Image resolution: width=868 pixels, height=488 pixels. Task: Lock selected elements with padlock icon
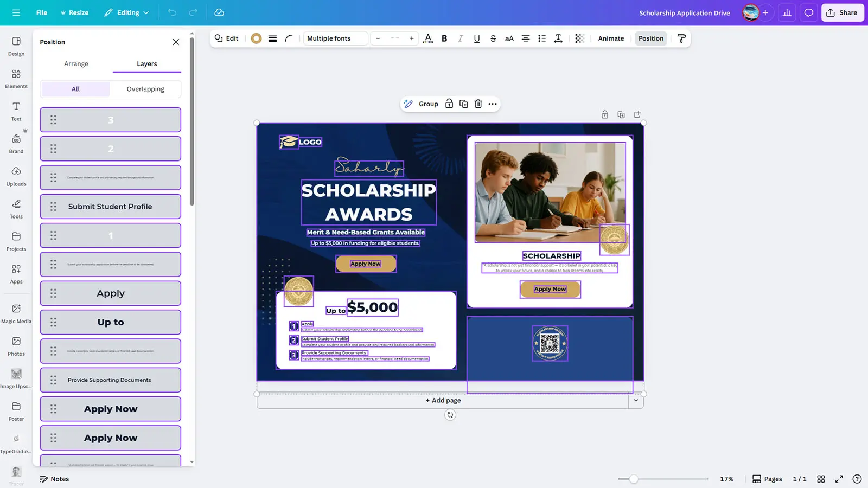click(449, 104)
